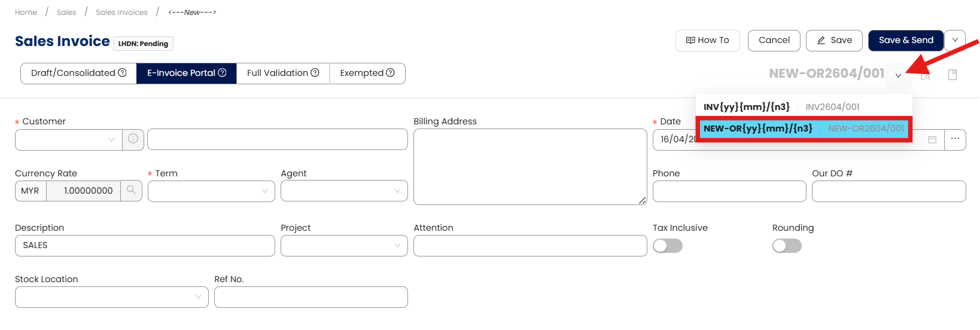Enable the Rounding switch
Image resolution: width=980 pixels, height=330 pixels.
(x=787, y=246)
